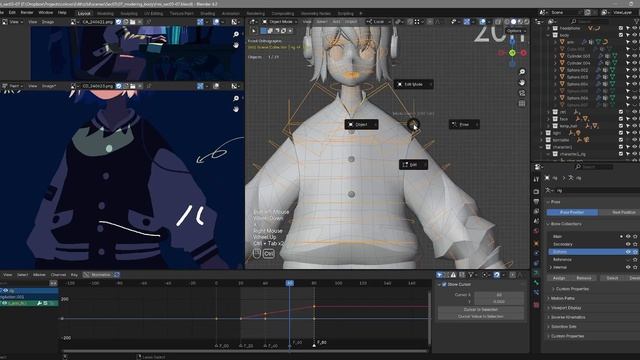Choose Pose in the mode pie menu
This screenshot has height=360, width=640.
pyautogui.click(x=464, y=124)
